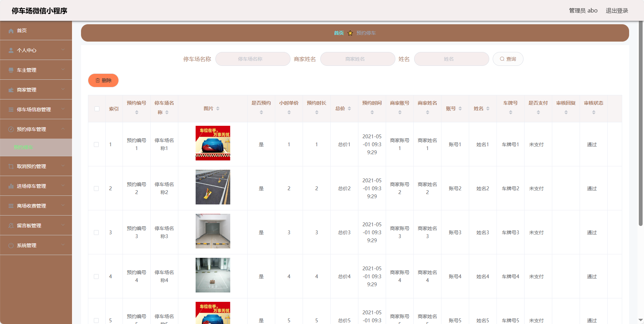The image size is (644, 324).
Task: Click the 预约停车 breadcrumb text
Action: [x=366, y=33]
